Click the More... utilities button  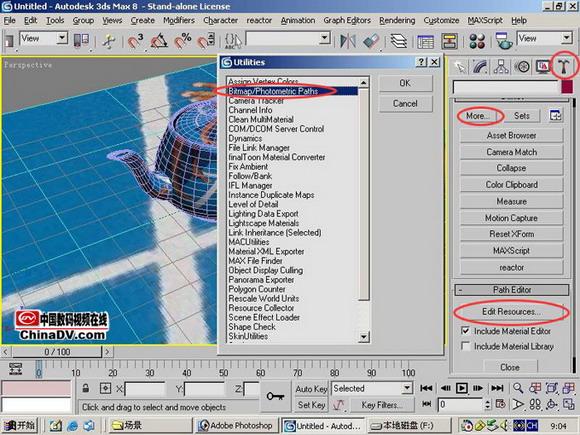(478, 116)
